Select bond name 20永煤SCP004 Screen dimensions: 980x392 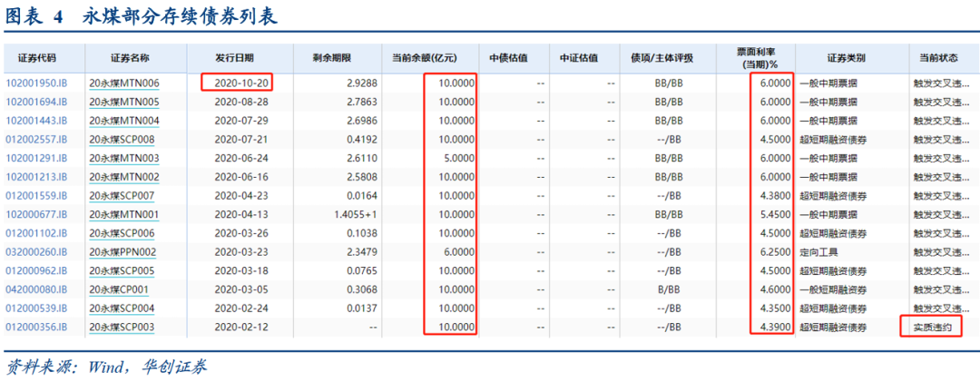point(122,309)
